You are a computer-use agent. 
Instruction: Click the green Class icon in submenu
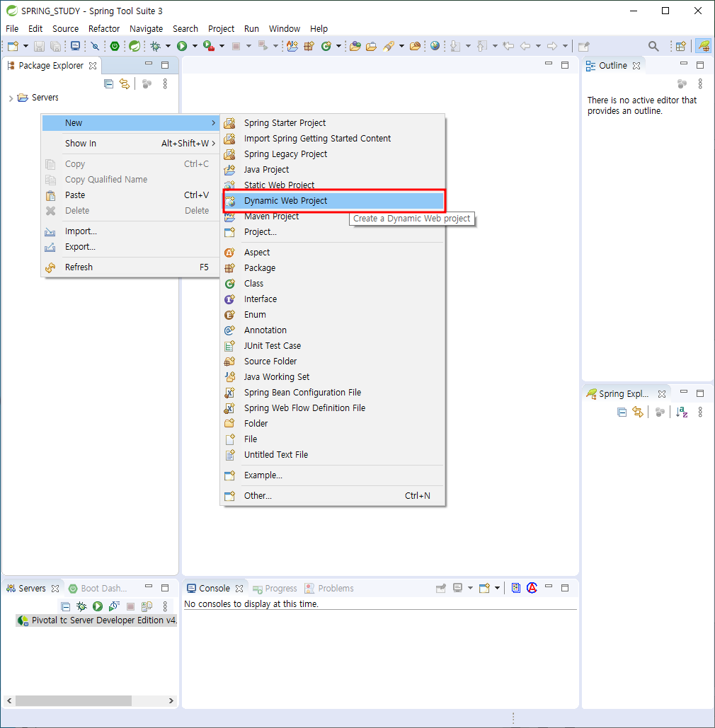pyautogui.click(x=230, y=284)
